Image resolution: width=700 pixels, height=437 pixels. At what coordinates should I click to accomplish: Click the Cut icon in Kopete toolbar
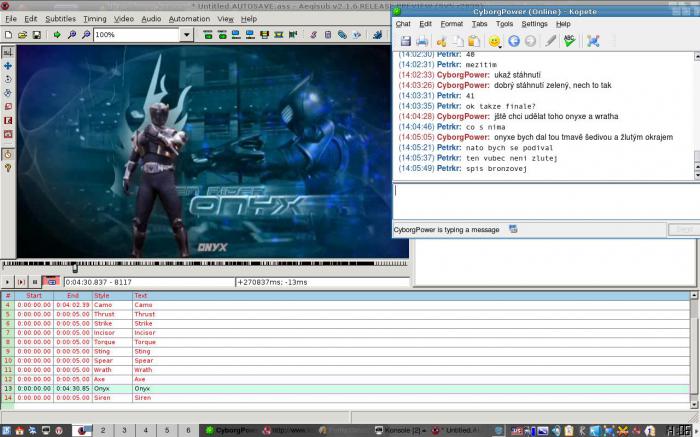point(442,42)
